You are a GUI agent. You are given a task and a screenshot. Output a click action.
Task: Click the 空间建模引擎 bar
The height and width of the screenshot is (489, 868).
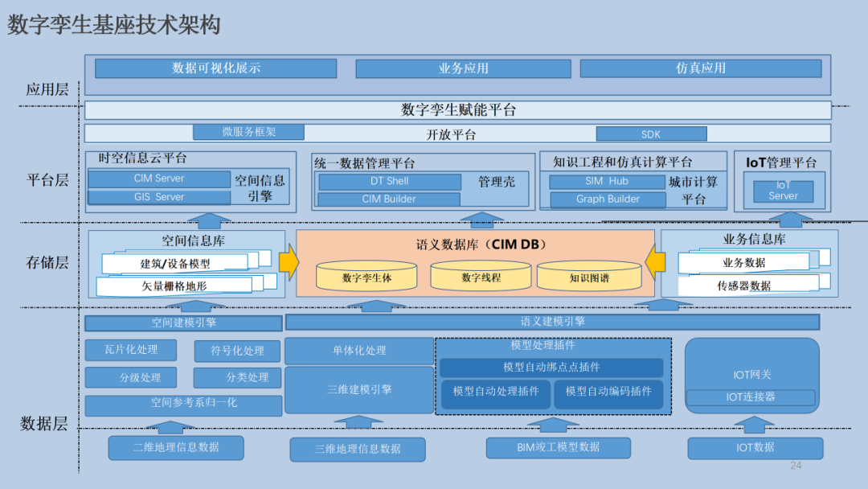click(184, 323)
